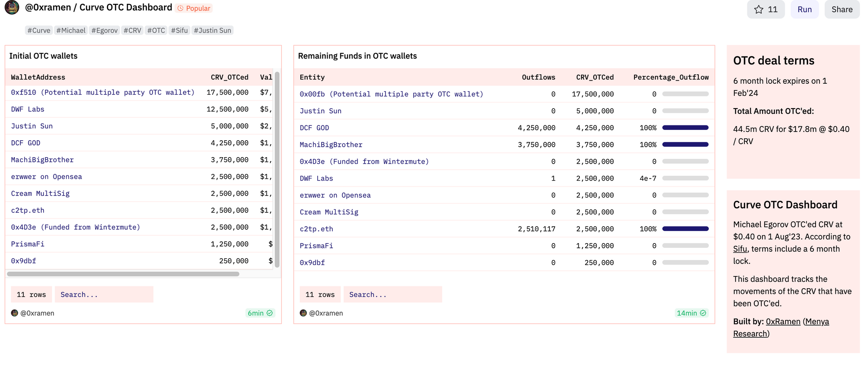Image resolution: width=868 pixels, height=369 pixels.
Task: Star the dashboard with 11 stars
Action: click(766, 10)
